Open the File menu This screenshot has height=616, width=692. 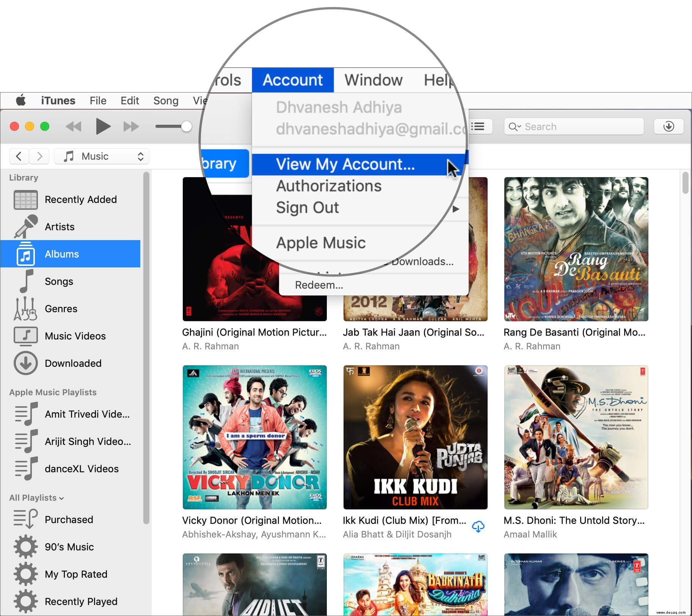pos(98,101)
